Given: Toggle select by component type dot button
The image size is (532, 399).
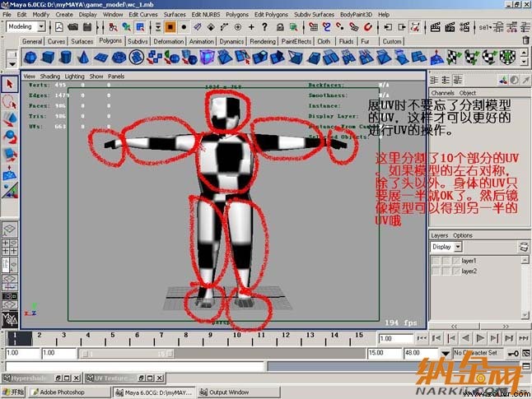Looking at the screenshot, I should click(x=184, y=27).
